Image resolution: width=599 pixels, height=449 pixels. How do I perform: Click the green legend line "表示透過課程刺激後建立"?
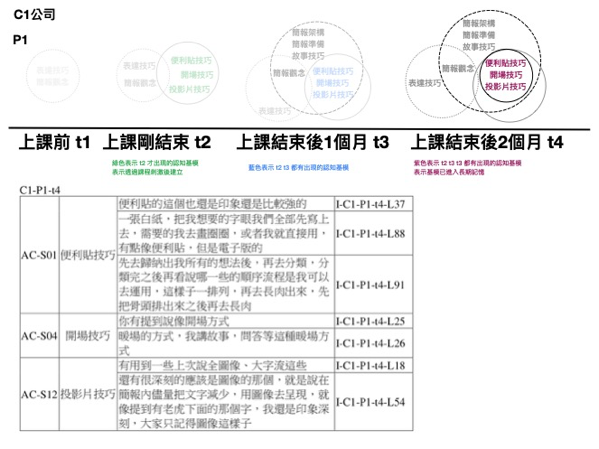(x=147, y=172)
